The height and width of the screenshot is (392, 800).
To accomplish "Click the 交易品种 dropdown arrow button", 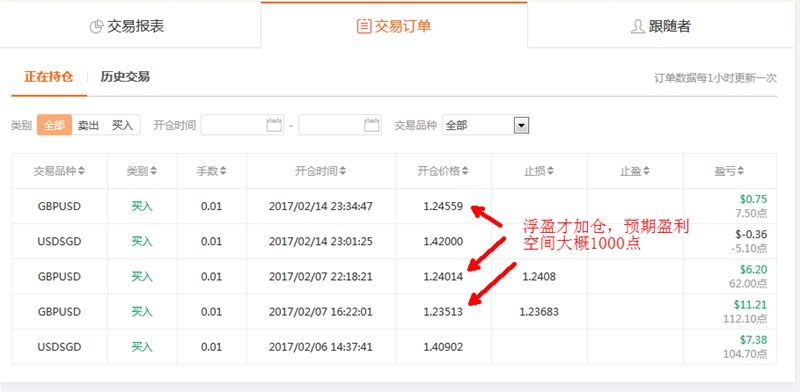I will pos(521,125).
